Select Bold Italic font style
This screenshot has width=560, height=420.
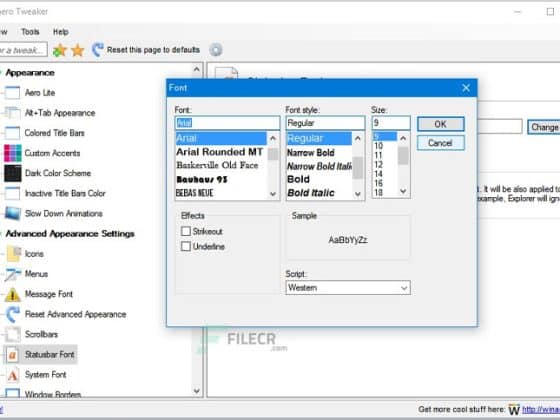[x=311, y=193]
